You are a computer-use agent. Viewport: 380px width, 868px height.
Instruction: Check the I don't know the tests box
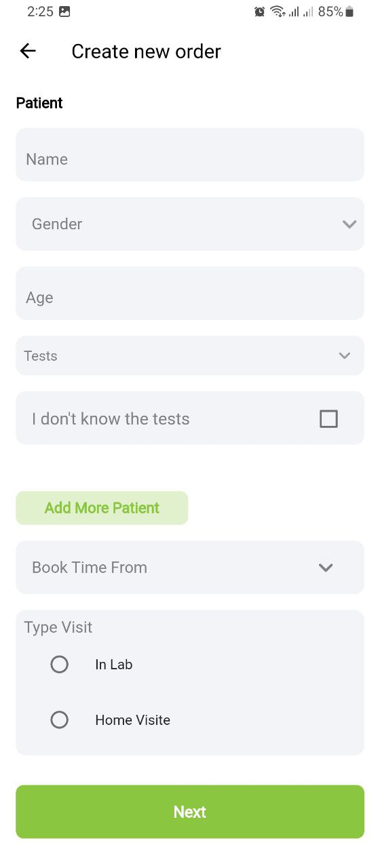[x=328, y=419]
